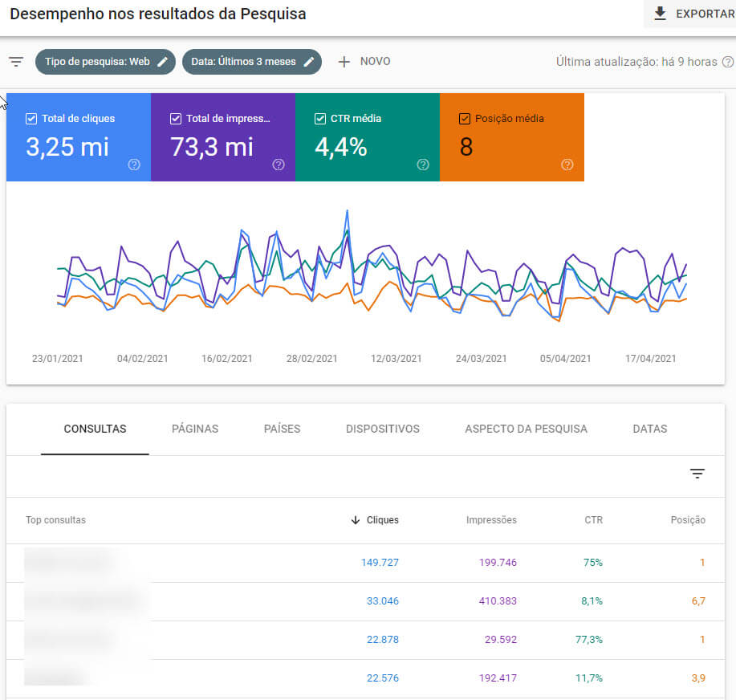Open the table filter icon above Top consultas

pyautogui.click(x=697, y=474)
